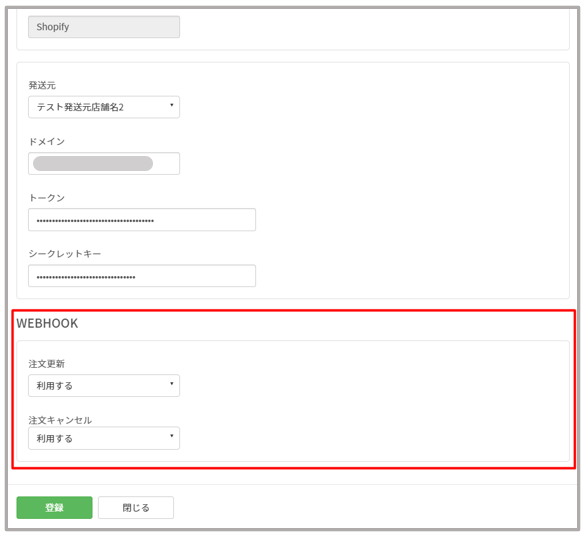The height and width of the screenshot is (536, 585).
Task: Dismiss the dialog with 閉じる button
Action: coord(136,507)
